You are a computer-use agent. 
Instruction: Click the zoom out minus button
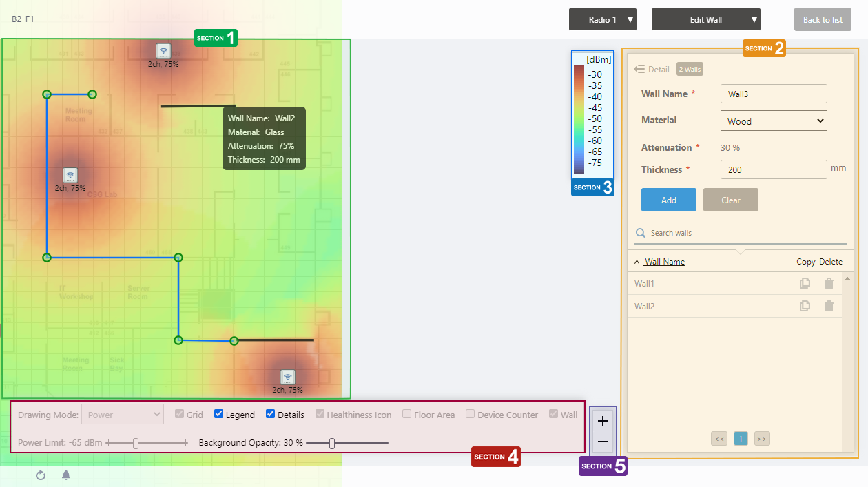coord(603,442)
